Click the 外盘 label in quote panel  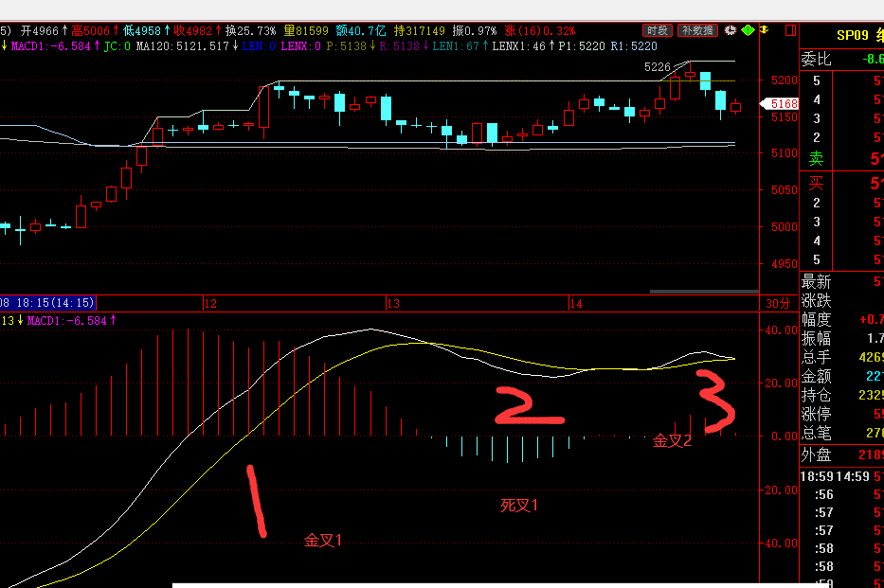(x=816, y=454)
